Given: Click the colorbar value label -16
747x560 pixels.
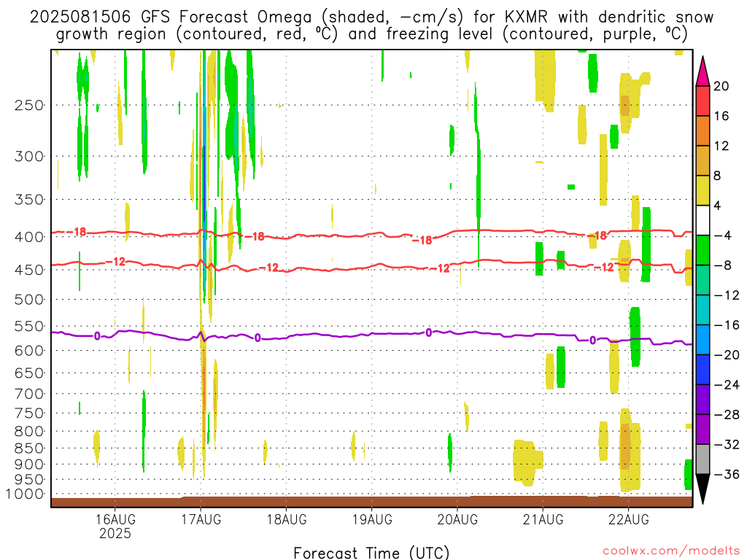Looking at the screenshot, I should coord(727,325).
